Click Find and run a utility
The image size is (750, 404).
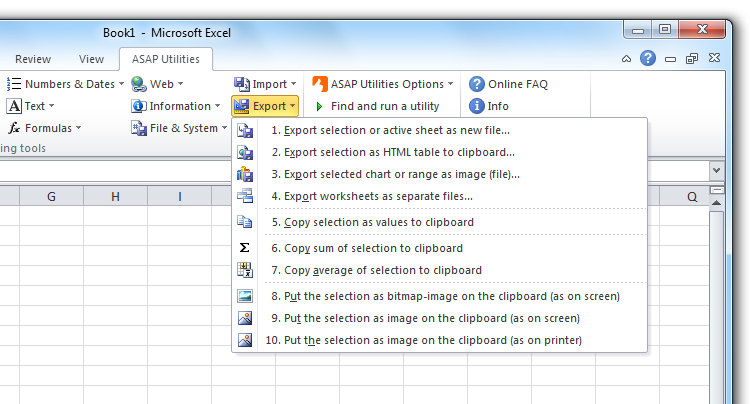click(385, 106)
